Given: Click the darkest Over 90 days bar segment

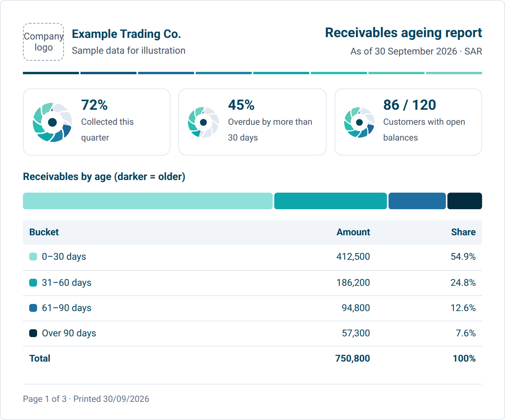Looking at the screenshot, I should click(465, 201).
